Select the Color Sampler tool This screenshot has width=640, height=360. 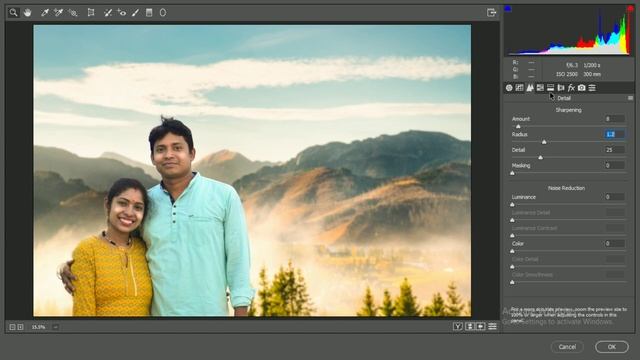pyautogui.click(x=58, y=13)
